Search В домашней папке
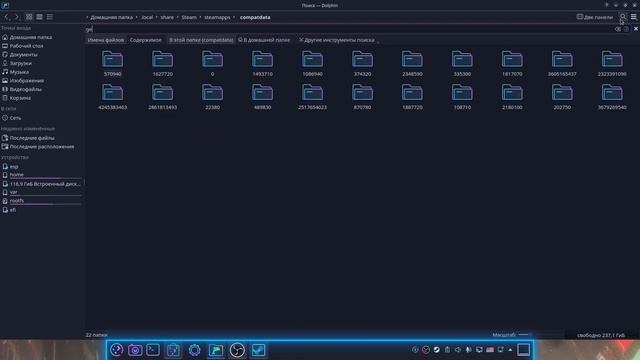This screenshot has width=640, height=360. pos(264,40)
